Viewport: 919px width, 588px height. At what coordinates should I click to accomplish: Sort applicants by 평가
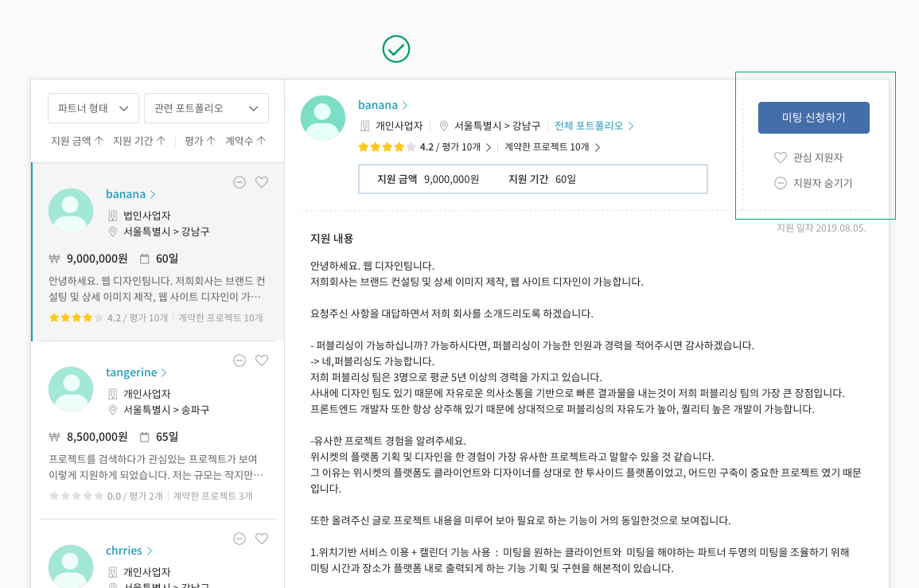[x=200, y=141]
